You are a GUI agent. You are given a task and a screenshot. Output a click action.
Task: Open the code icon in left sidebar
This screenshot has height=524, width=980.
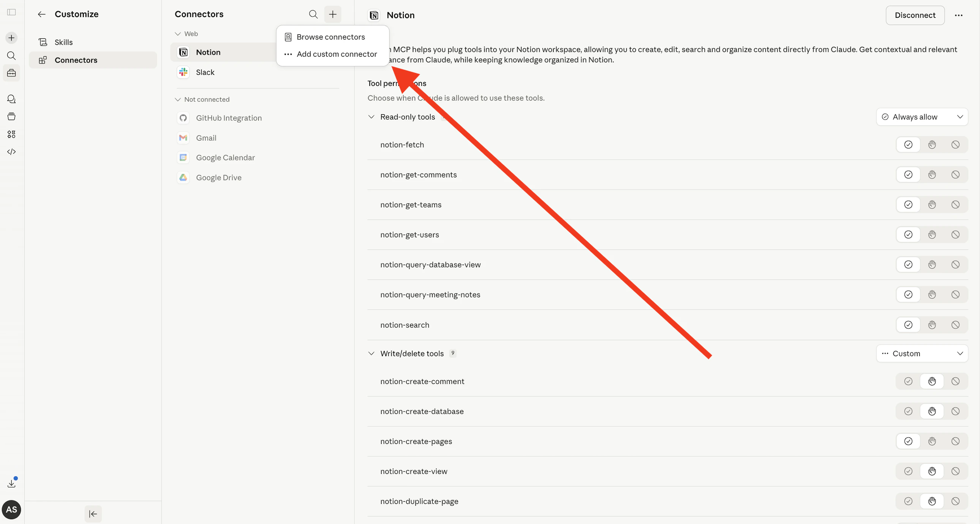click(x=11, y=152)
